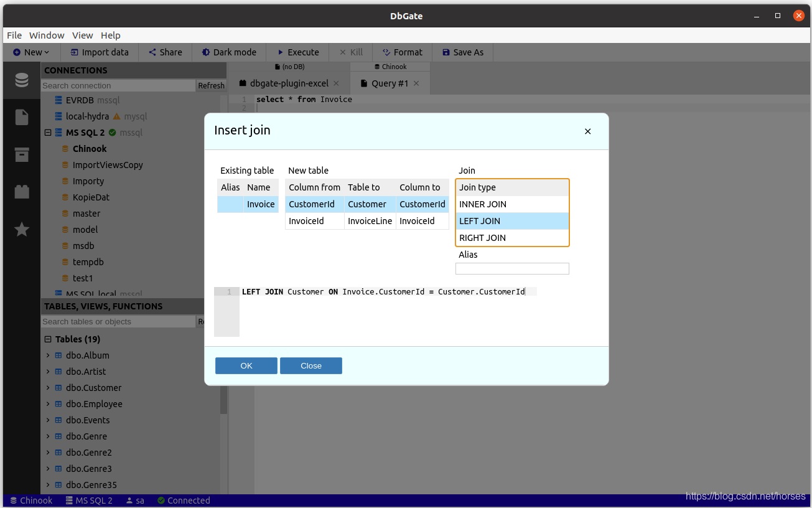Collapse the MS SQL 2 connection node
The image size is (812, 508).
pos(48,133)
